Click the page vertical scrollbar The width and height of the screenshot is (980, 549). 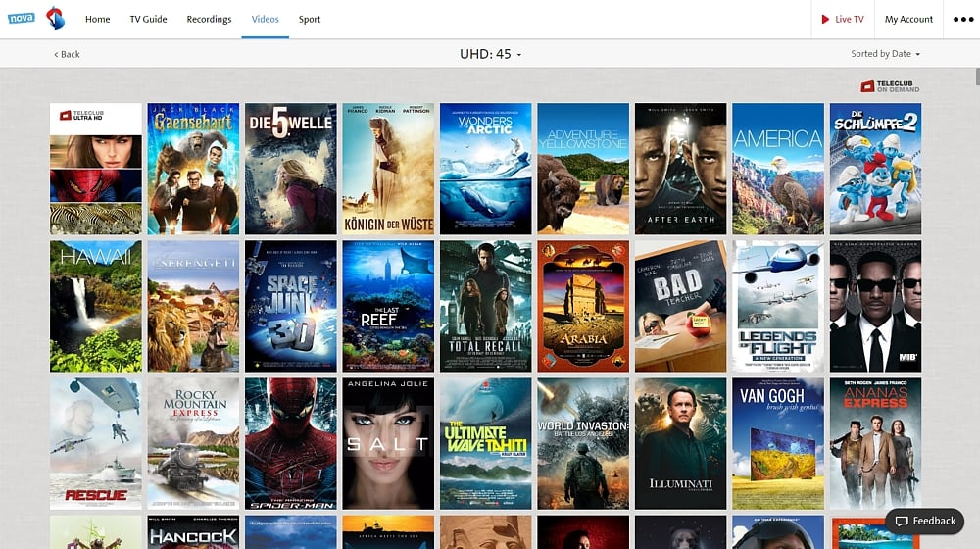point(977,77)
